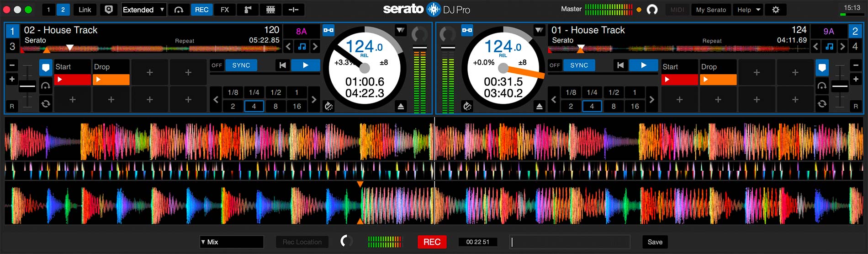
Task: Click Save to store the recording
Action: click(x=655, y=242)
